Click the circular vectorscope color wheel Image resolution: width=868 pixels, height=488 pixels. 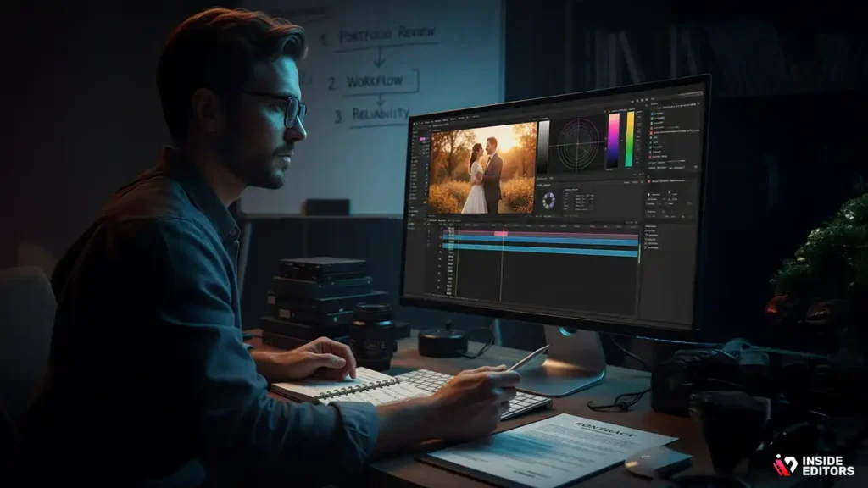click(x=577, y=143)
